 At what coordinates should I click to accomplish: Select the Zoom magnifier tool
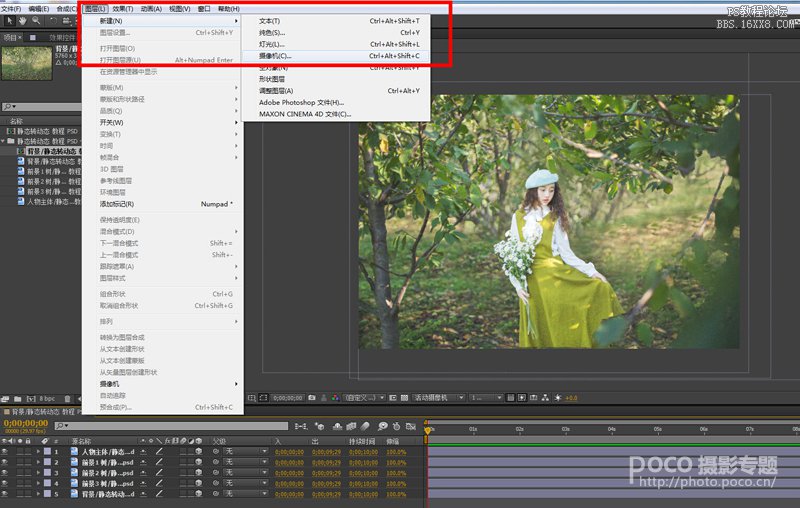click(36, 20)
